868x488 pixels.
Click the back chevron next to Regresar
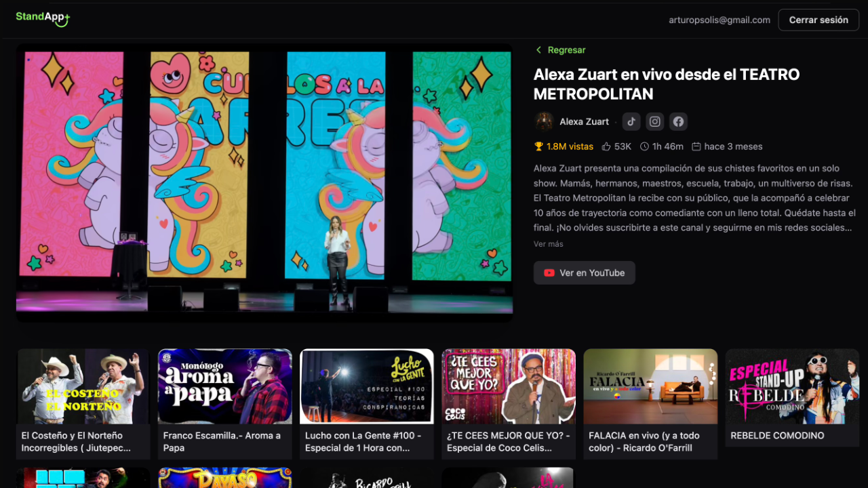538,50
